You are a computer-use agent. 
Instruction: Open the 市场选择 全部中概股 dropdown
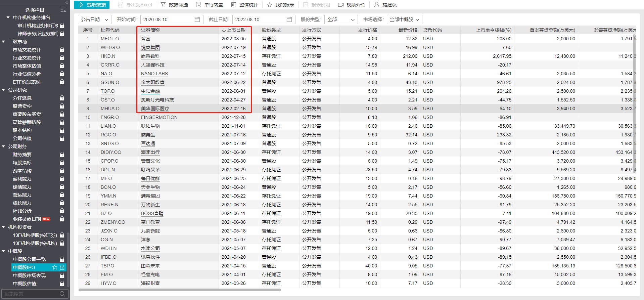pyautogui.click(x=404, y=19)
